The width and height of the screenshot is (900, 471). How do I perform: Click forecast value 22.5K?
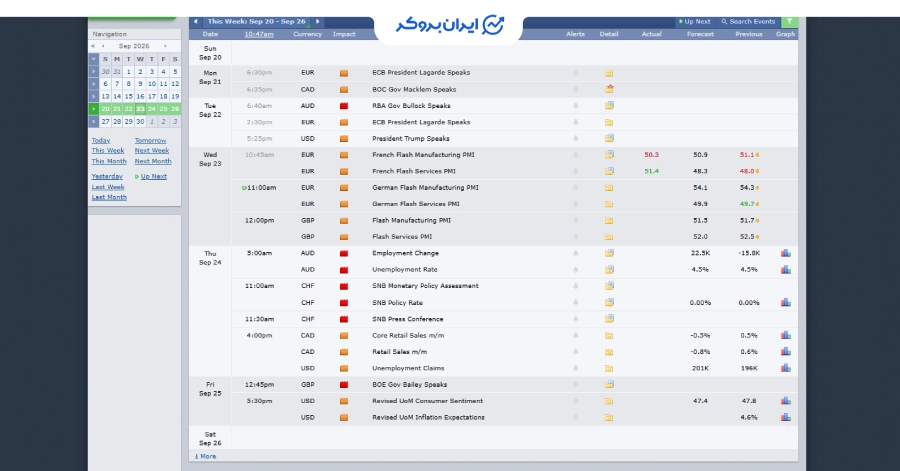click(x=700, y=253)
